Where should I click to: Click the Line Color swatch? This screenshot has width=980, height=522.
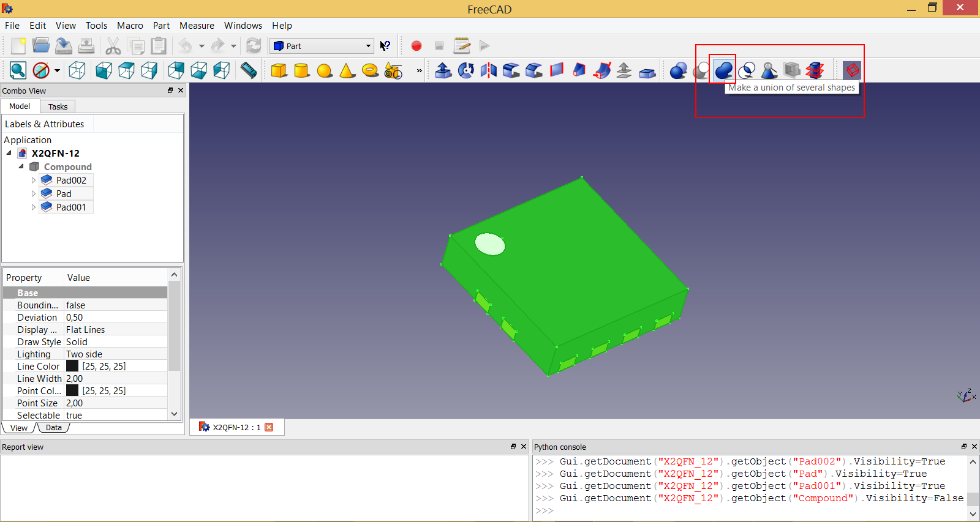(x=72, y=366)
